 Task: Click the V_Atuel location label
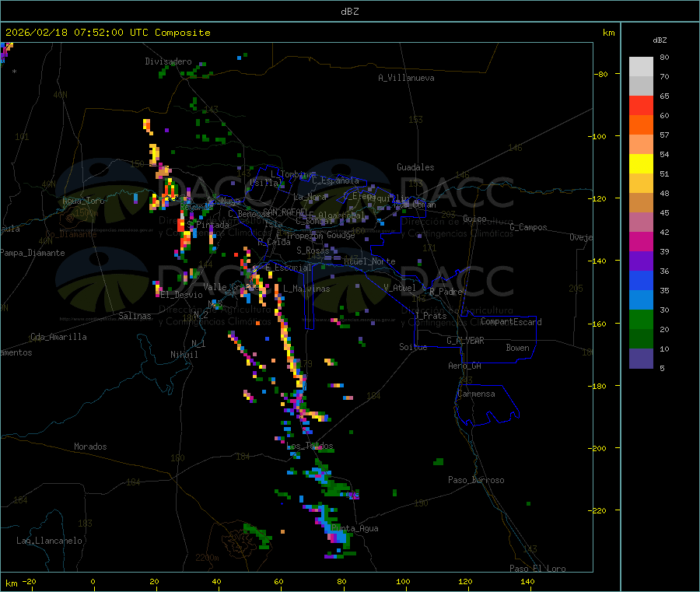coord(400,288)
